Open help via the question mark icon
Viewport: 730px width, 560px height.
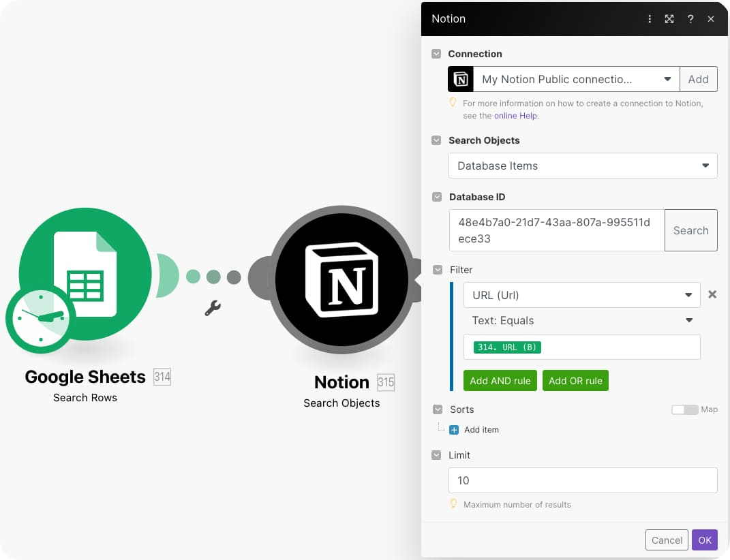tap(690, 18)
